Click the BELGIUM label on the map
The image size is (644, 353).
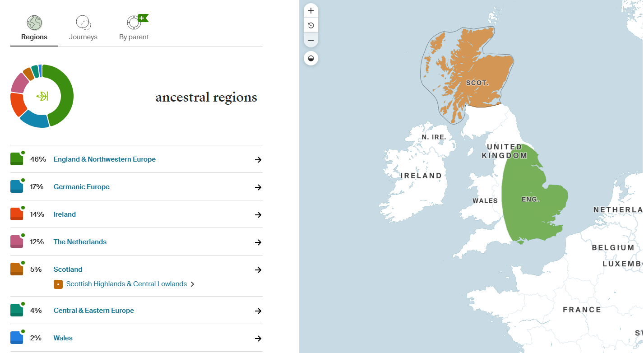613,247
